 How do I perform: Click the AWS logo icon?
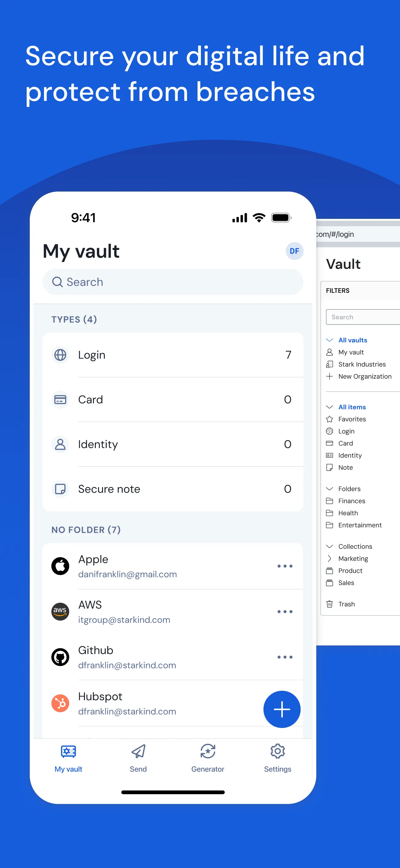coord(60,612)
